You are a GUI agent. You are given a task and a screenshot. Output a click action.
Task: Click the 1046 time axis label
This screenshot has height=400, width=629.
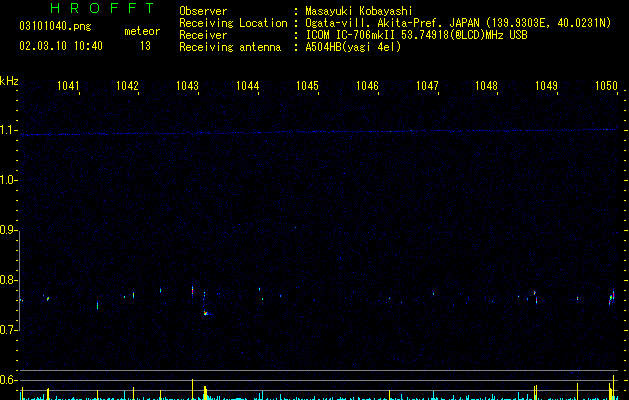point(367,86)
